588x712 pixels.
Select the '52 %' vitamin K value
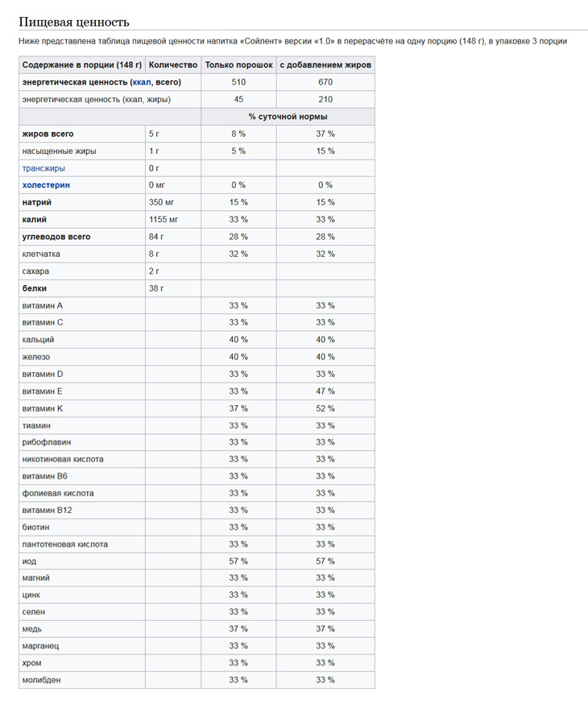(x=325, y=408)
